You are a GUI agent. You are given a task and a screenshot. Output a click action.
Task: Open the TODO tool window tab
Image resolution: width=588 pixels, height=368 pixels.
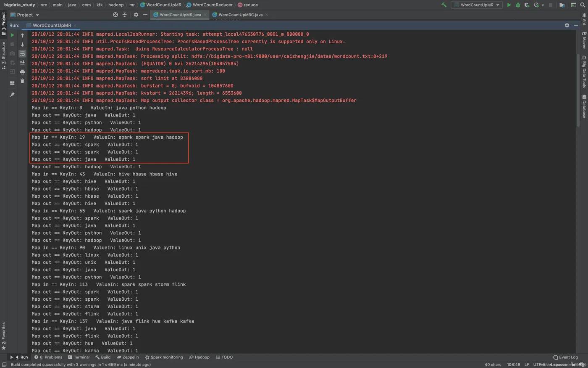coord(224,357)
